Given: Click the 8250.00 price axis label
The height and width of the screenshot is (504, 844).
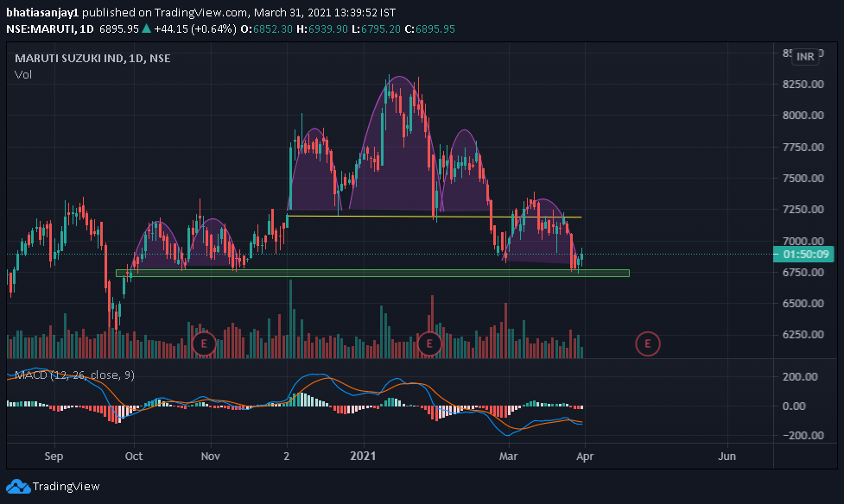Looking at the screenshot, I should point(803,84).
